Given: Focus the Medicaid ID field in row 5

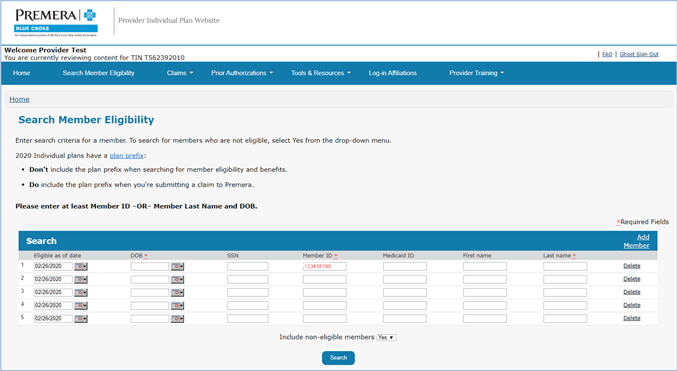Looking at the screenshot, I should tap(405, 319).
